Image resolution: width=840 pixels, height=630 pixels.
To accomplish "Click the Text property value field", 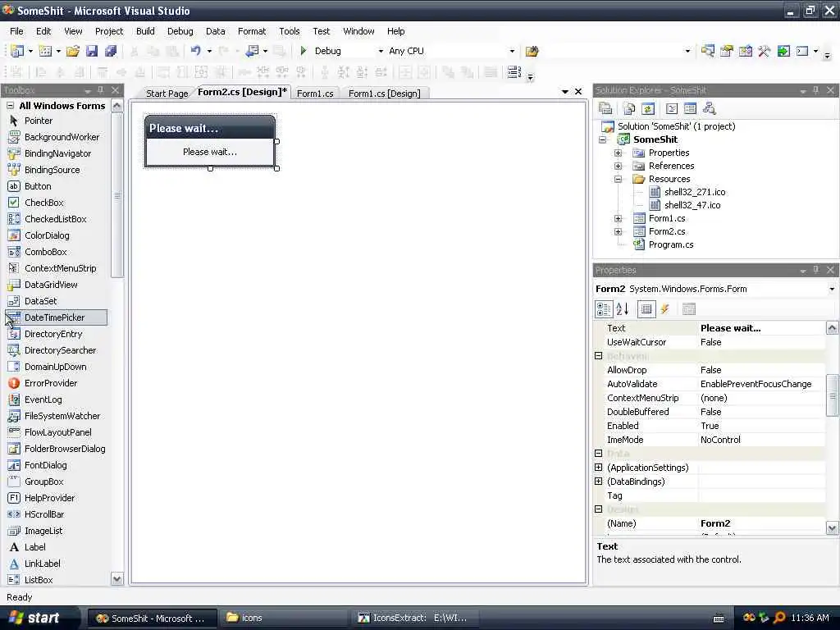I will (x=760, y=328).
